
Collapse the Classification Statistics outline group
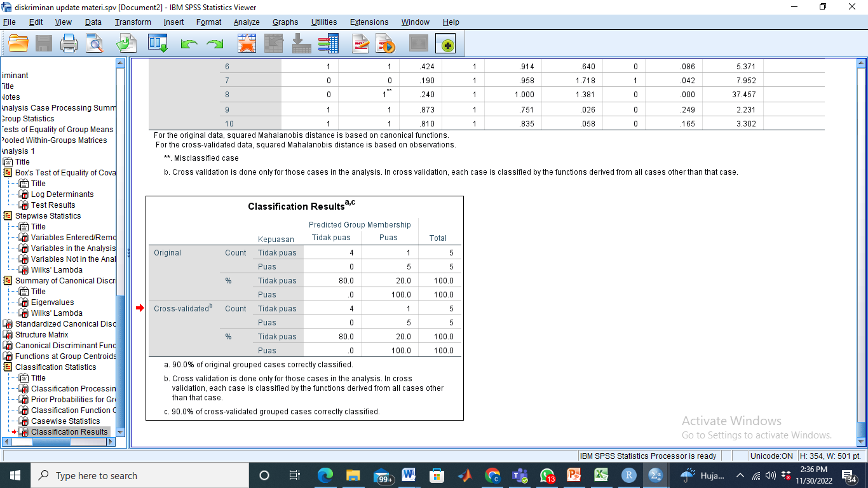click(x=8, y=367)
